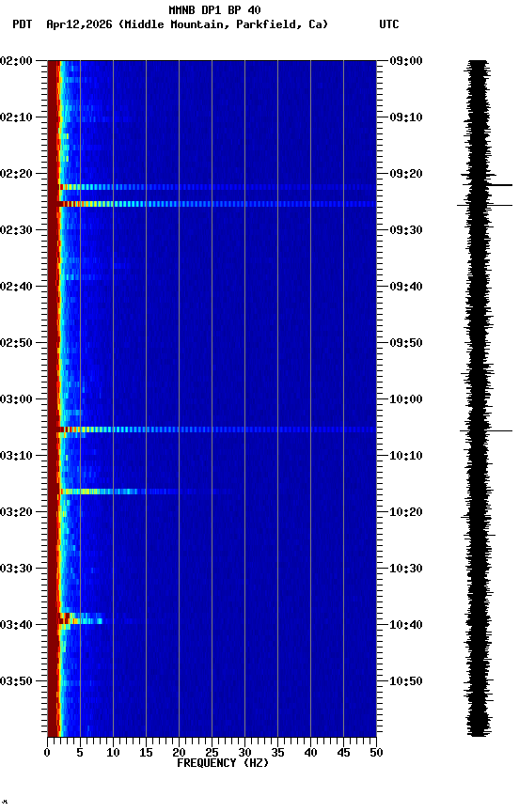519x812 pixels.
Task: Click the "5" frequency axis label
Action: click(80, 753)
